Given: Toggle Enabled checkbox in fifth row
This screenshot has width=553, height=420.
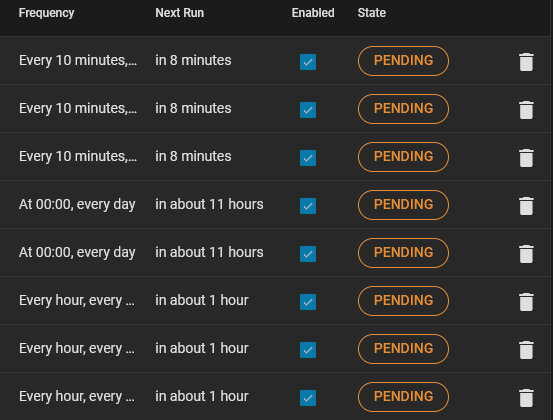Looking at the screenshot, I should coord(308,254).
